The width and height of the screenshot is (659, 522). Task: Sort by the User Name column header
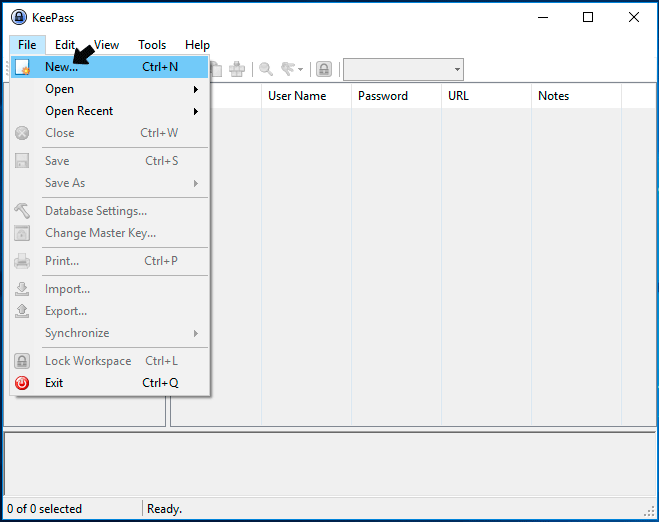point(306,96)
